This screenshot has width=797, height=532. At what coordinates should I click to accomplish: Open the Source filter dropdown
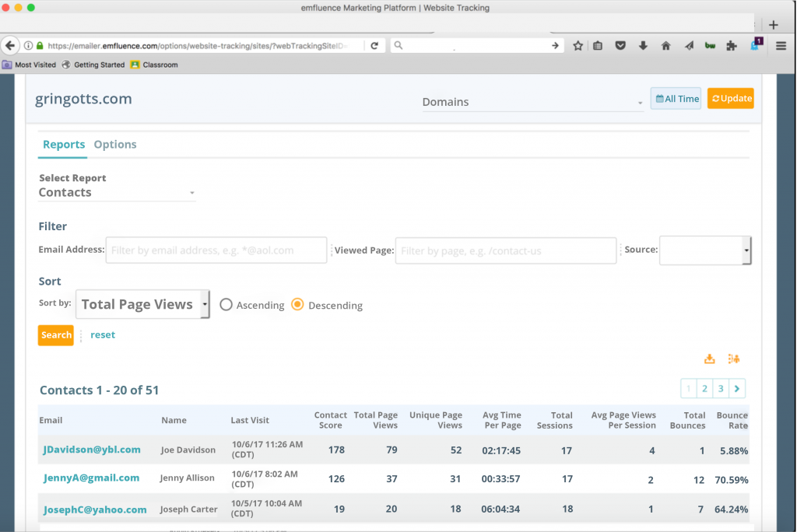pos(704,250)
